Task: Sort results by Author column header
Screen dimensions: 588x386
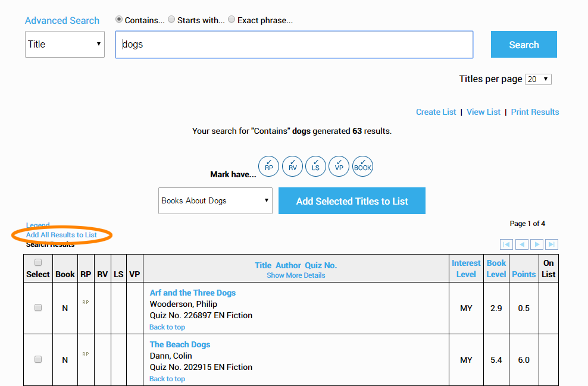Action: click(x=289, y=265)
